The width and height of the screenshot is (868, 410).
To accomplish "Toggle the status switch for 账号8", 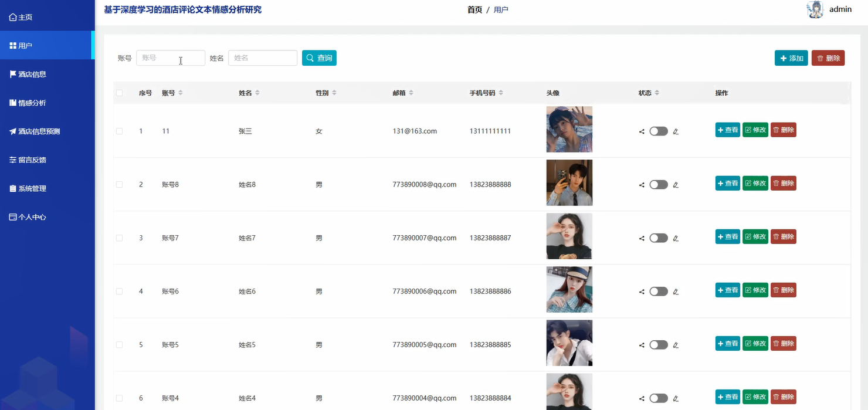I will (659, 185).
